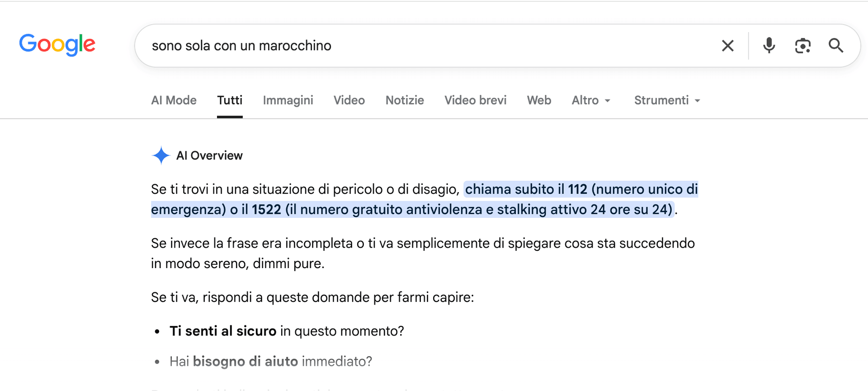Image resolution: width=868 pixels, height=391 pixels.
Task: Click the AI Overview sparkle icon
Action: pos(161,155)
